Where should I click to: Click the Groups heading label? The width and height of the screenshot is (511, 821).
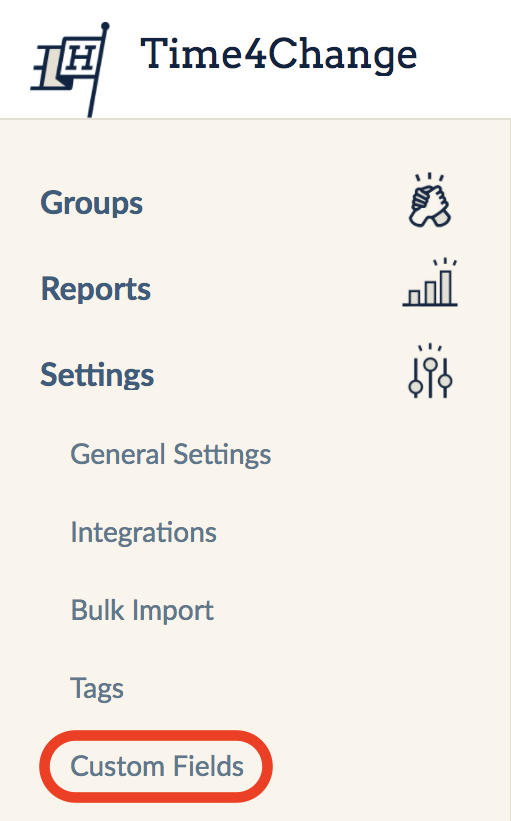tap(92, 203)
